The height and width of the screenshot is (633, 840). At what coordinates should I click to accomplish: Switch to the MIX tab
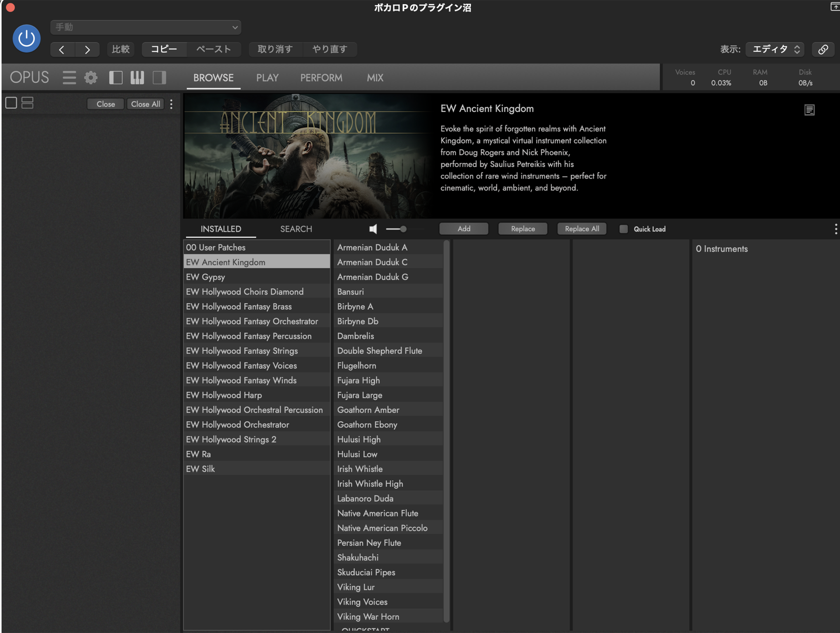click(x=375, y=78)
